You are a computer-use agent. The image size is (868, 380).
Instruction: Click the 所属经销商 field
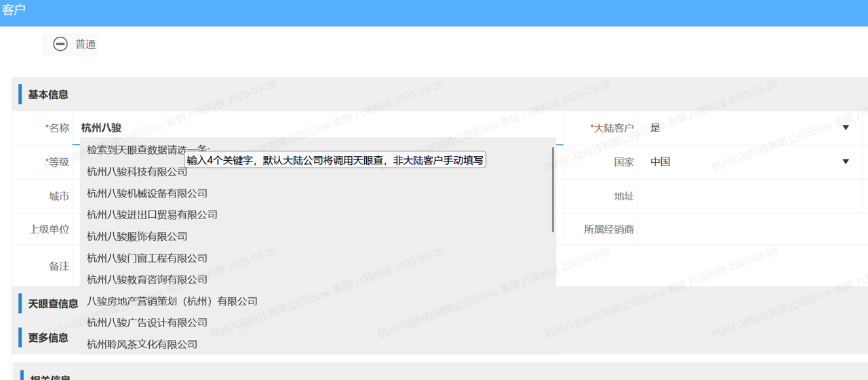pyautogui.click(x=749, y=229)
